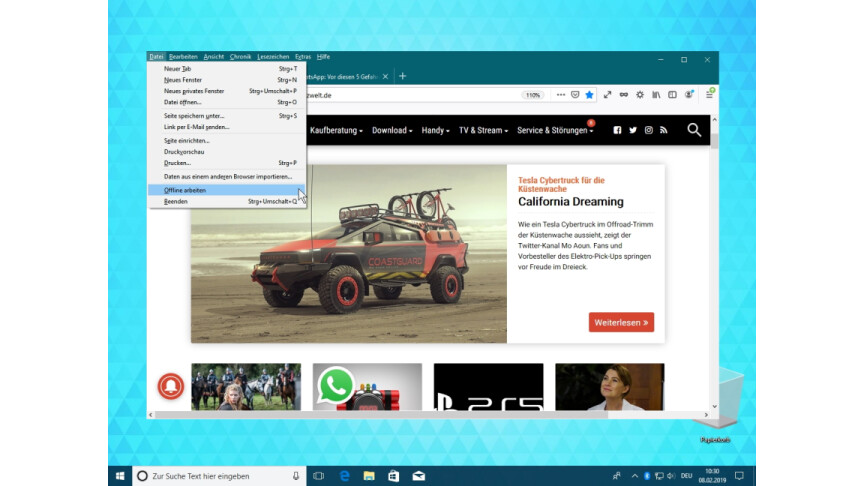Open the WhatsApp article thumbnail
This screenshot has width=864, height=486.
point(367,387)
